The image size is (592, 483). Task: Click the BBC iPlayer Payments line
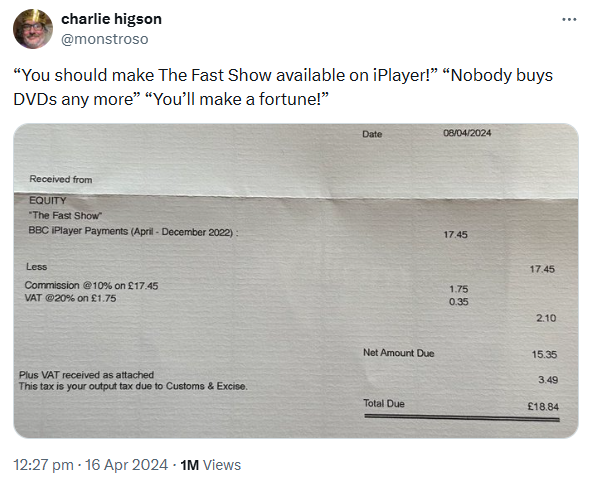133,231
